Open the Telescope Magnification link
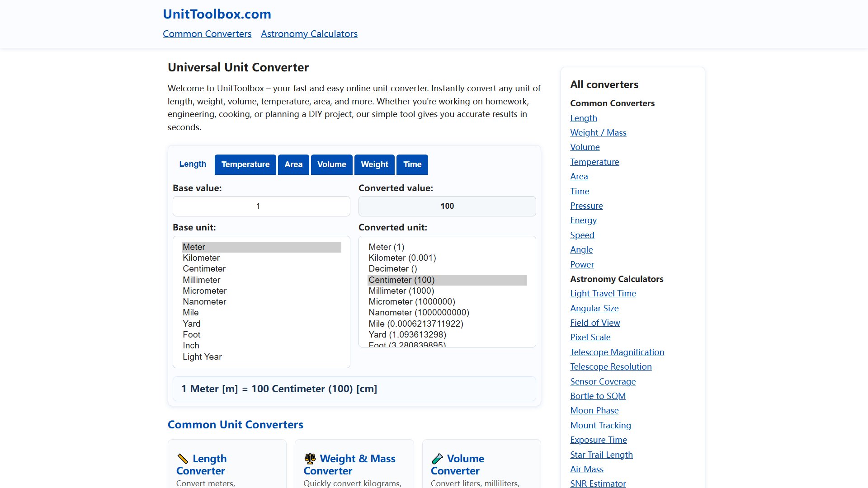Viewport: 868px width, 488px height. click(x=617, y=352)
